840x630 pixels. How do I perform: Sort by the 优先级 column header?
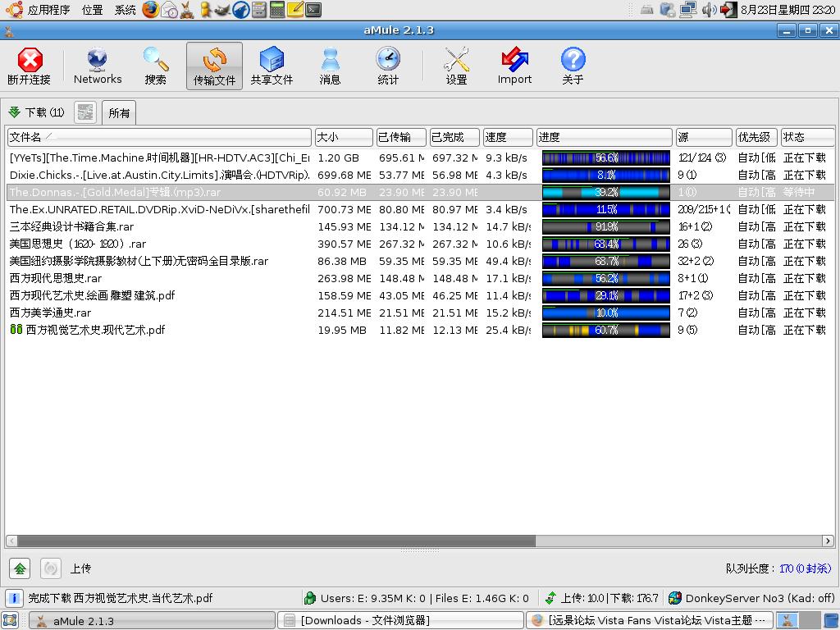(x=757, y=137)
